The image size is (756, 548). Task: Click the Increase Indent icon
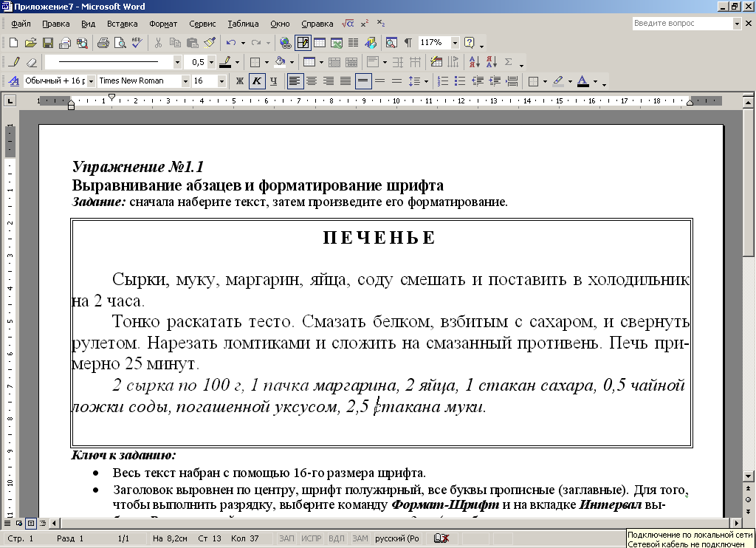click(495, 81)
